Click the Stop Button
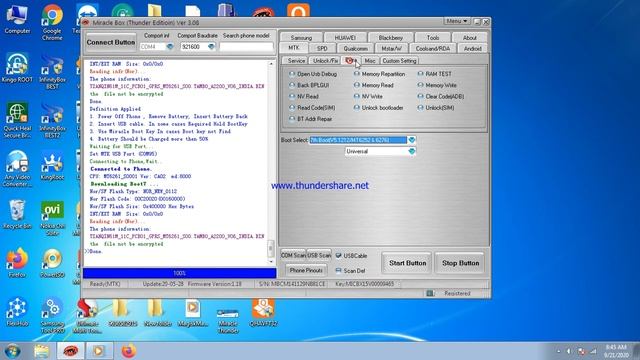The image size is (640, 360). [x=460, y=263]
